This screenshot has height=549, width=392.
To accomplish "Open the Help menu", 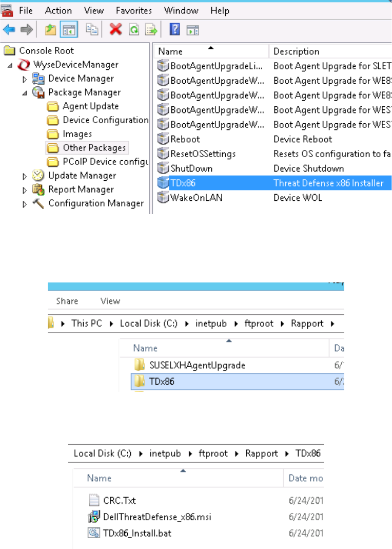I will point(220,10).
